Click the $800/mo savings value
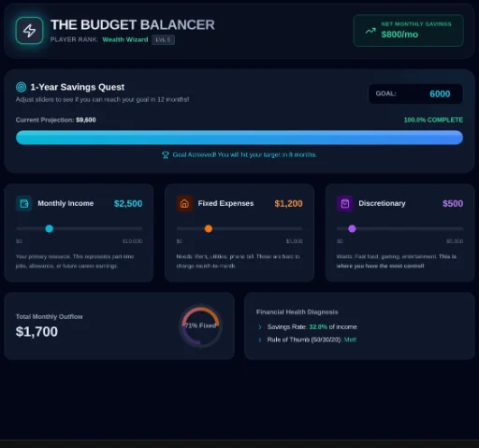 click(x=399, y=35)
